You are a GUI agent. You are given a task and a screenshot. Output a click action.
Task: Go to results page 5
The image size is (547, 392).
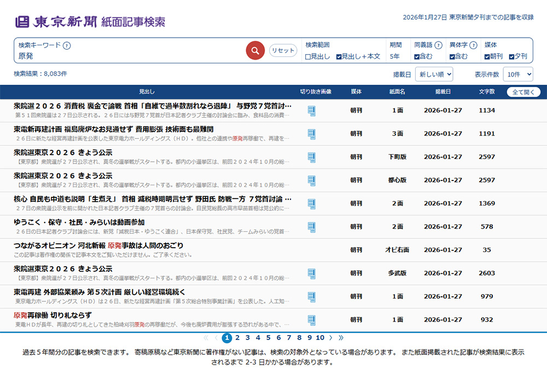click(268, 337)
